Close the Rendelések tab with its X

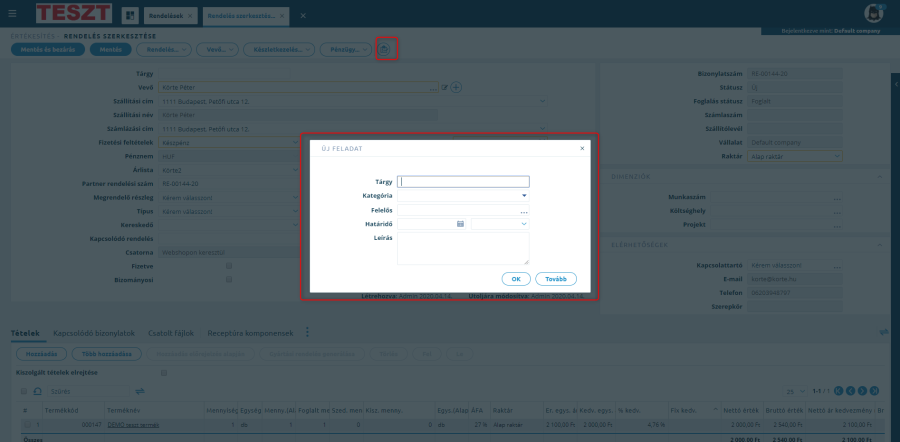[x=190, y=16]
